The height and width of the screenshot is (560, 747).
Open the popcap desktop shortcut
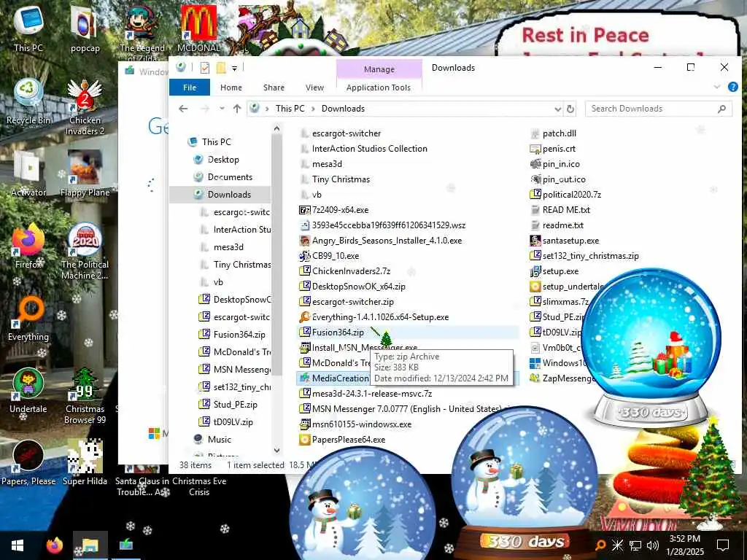point(85,28)
